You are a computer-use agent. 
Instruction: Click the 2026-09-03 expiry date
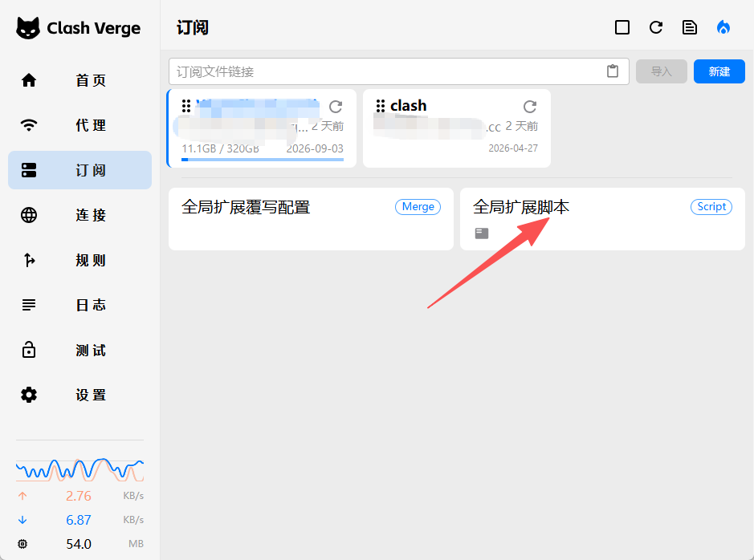tap(315, 148)
